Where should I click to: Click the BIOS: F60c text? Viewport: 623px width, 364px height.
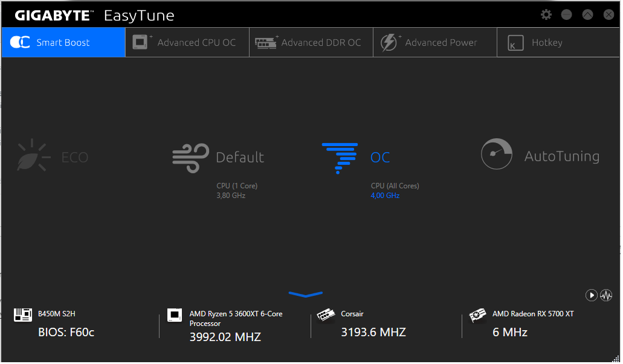point(66,332)
